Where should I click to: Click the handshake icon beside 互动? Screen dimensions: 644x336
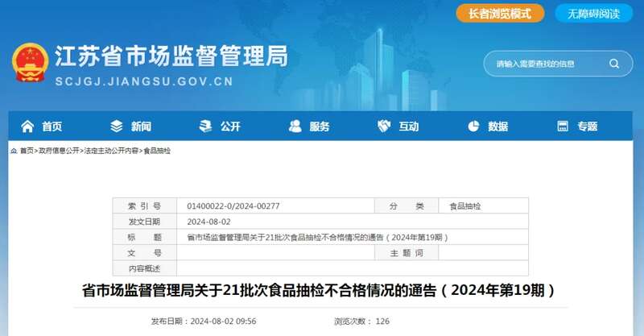point(384,127)
